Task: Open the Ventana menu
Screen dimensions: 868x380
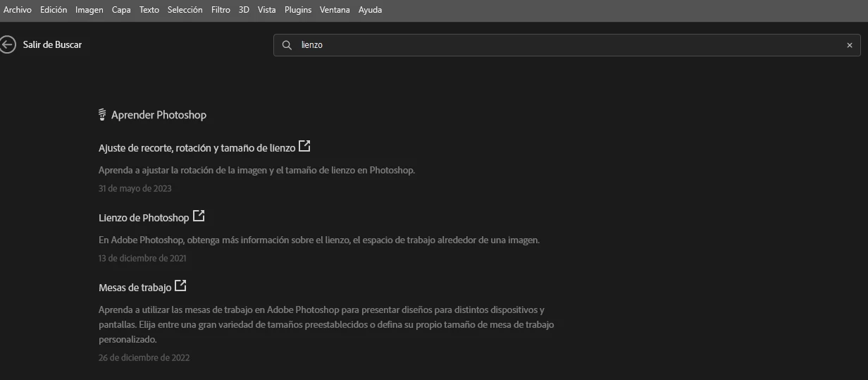Action: pyautogui.click(x=335, y=10)
